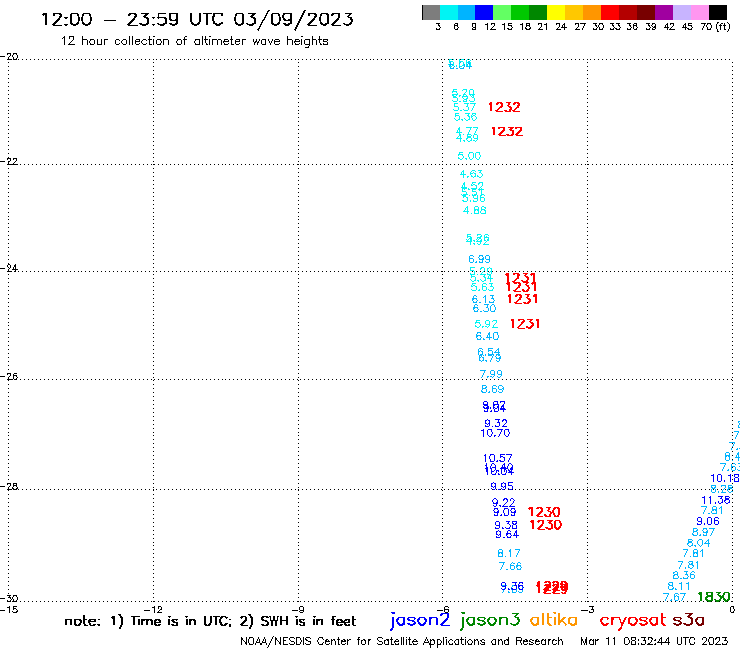Click wave height value 7.66

[x=510, y=566]
